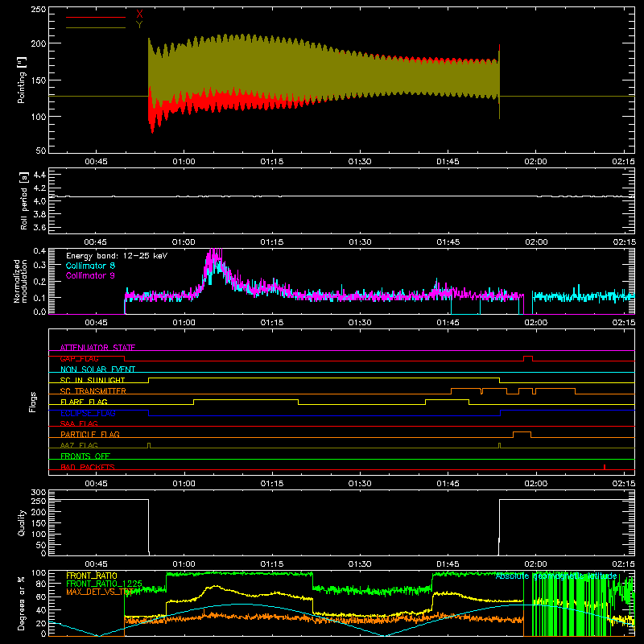Image resolution: width=644 pixels, height=644 pixels.
Task: Select the ECLIPSE_FLAG label
Action: [x=88, y=413]
